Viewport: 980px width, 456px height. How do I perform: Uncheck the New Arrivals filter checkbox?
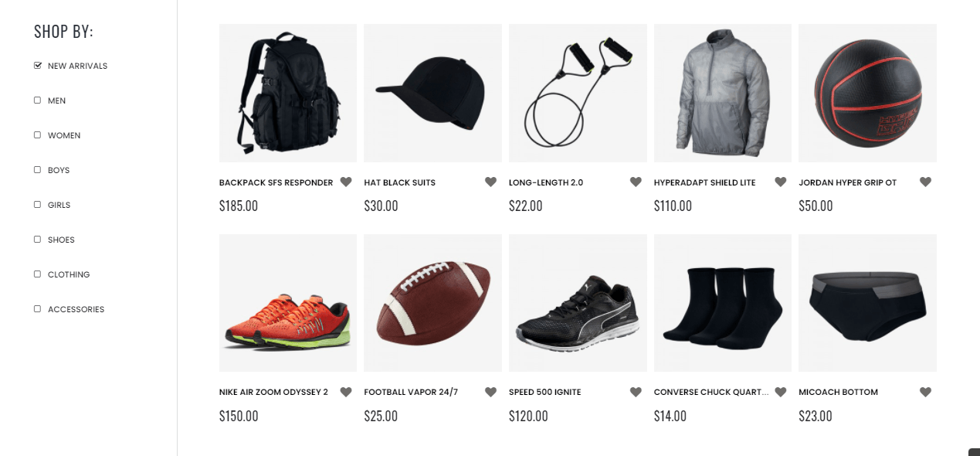pos(38,66)
